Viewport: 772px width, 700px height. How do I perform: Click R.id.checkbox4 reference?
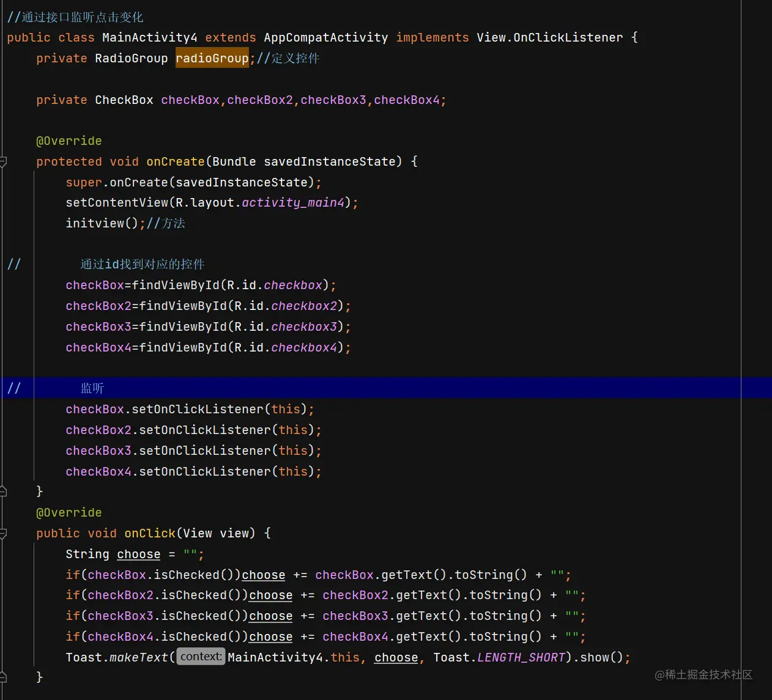point(286,347)
